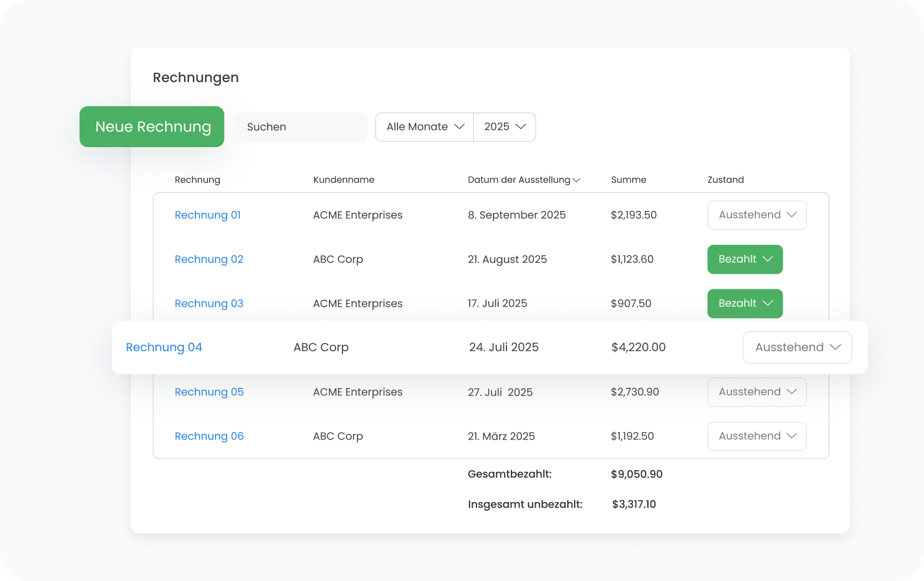This screenshot has height=581, width=924.
Task: Open the Rechnung 02 link
Action: click(208, 259)
